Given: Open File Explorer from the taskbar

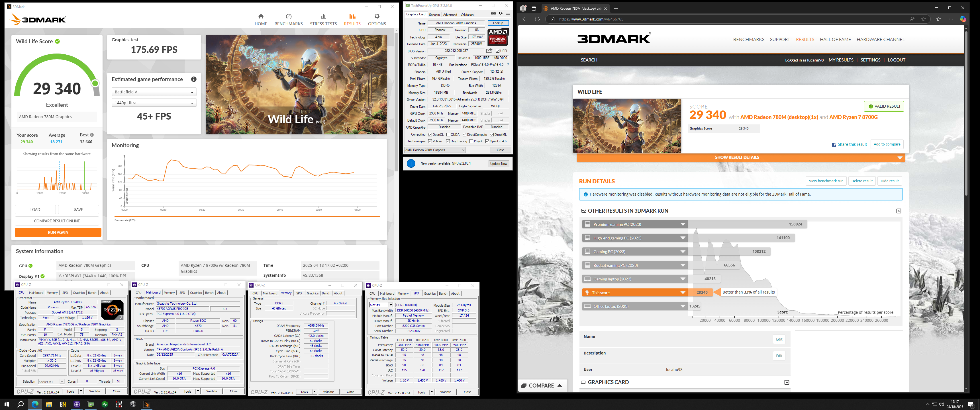Looking at the screenshot, I should 49,404.
